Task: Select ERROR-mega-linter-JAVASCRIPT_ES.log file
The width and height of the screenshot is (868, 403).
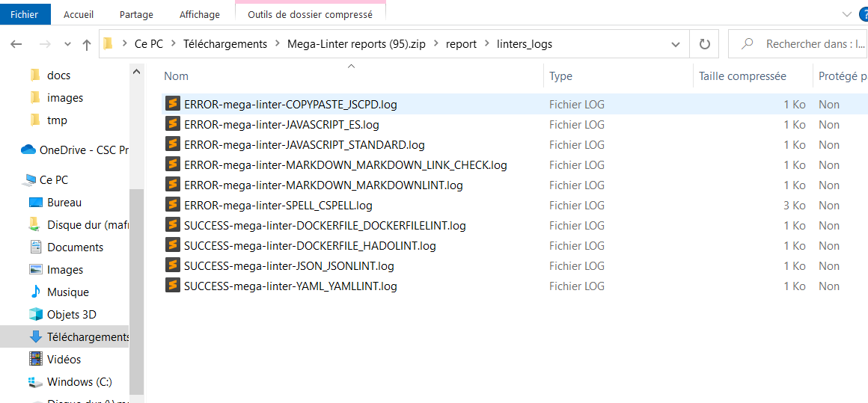Action: coord(281,125)
